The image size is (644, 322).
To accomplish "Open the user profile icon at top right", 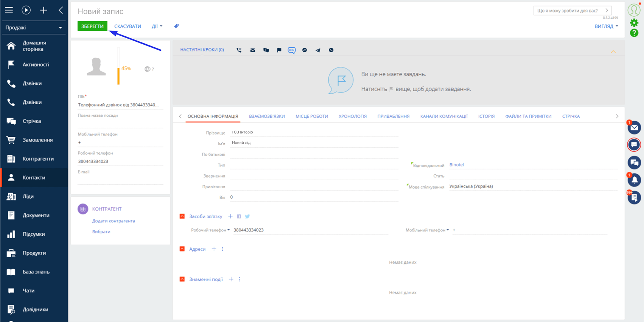I will click(x=634, y=10).
